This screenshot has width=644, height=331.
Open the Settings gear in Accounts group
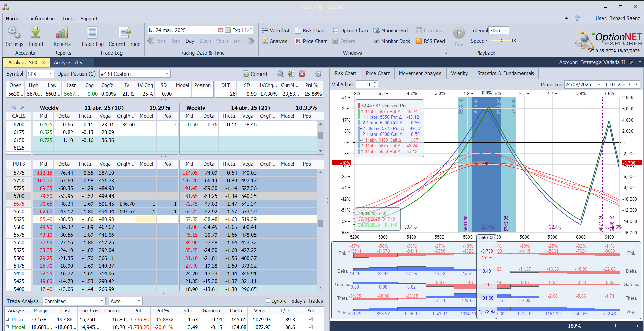(x=14, y=36)
